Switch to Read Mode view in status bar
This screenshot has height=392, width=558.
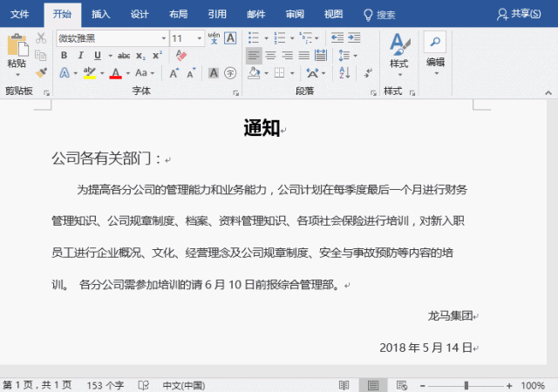pos(344,385)
